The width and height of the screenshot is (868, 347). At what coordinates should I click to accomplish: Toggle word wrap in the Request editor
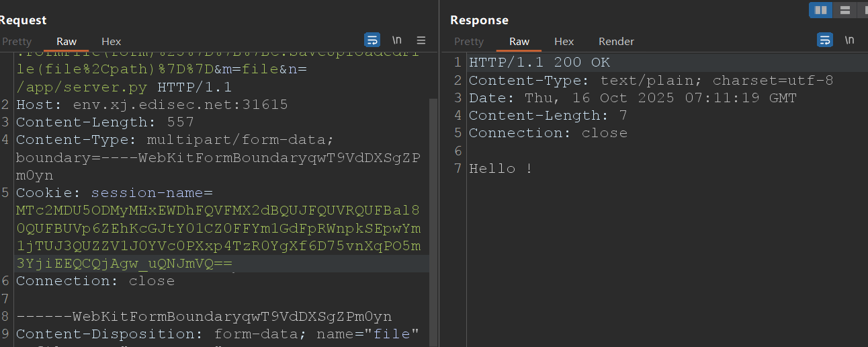click(x=372, y=40)
